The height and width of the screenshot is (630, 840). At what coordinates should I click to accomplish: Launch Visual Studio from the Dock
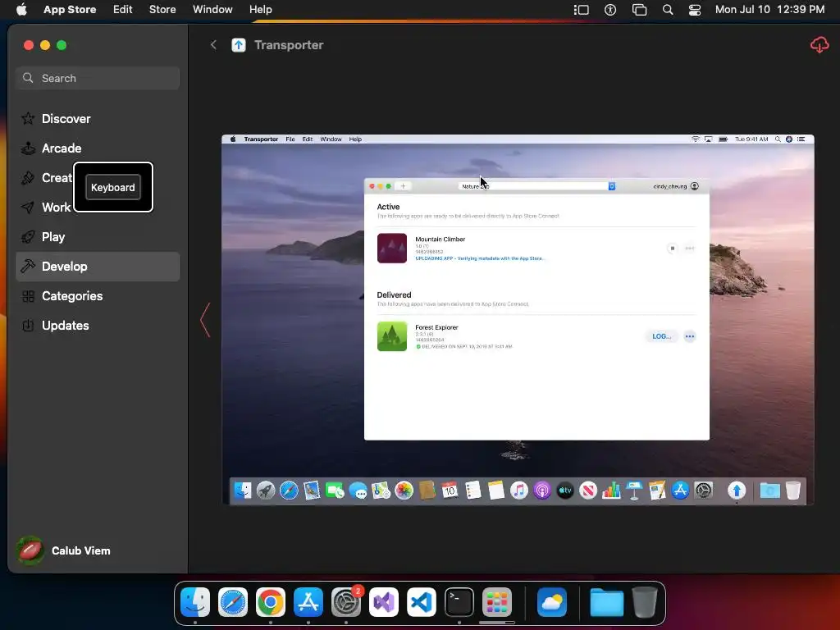point(384,602)
